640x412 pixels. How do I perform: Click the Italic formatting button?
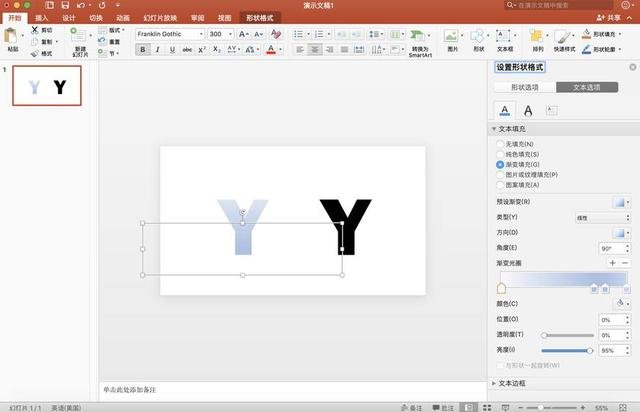(x=157, y=49)
